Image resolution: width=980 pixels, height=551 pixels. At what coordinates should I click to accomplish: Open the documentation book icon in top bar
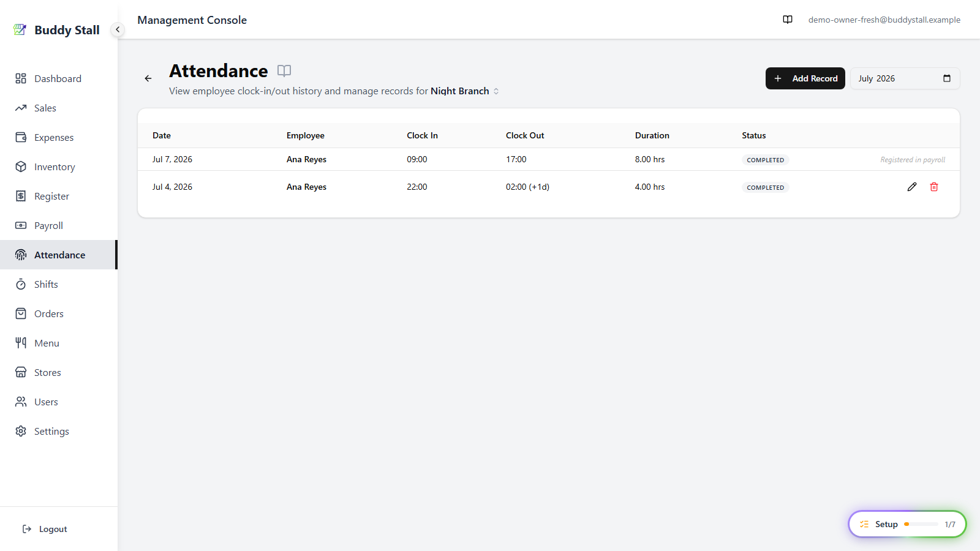pos(788,20)
